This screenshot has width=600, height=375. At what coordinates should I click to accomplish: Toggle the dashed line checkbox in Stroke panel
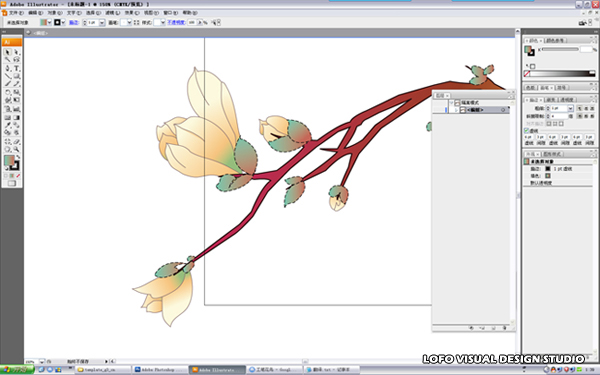pyautogui.click(x=527, y=130)
